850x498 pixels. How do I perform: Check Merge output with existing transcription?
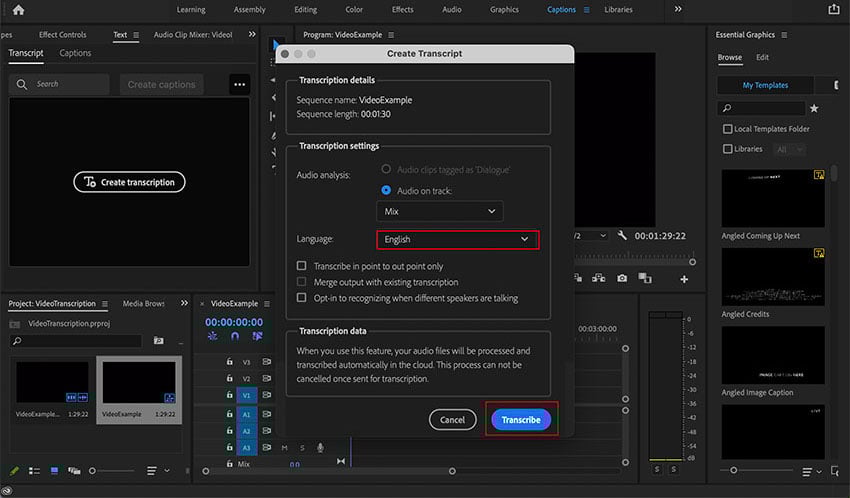pos(302,282)
